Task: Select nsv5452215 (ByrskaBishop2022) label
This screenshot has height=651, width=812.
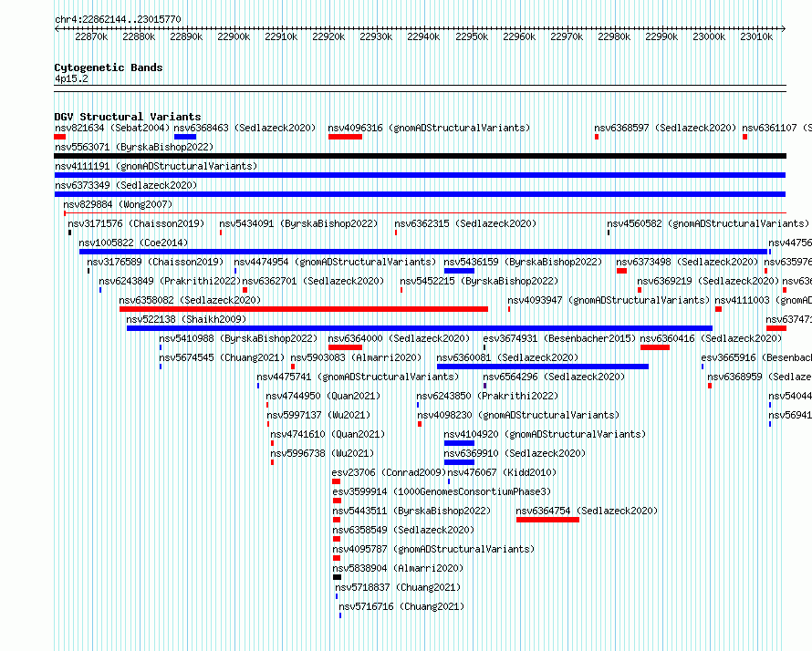Action: click(479, 281)
